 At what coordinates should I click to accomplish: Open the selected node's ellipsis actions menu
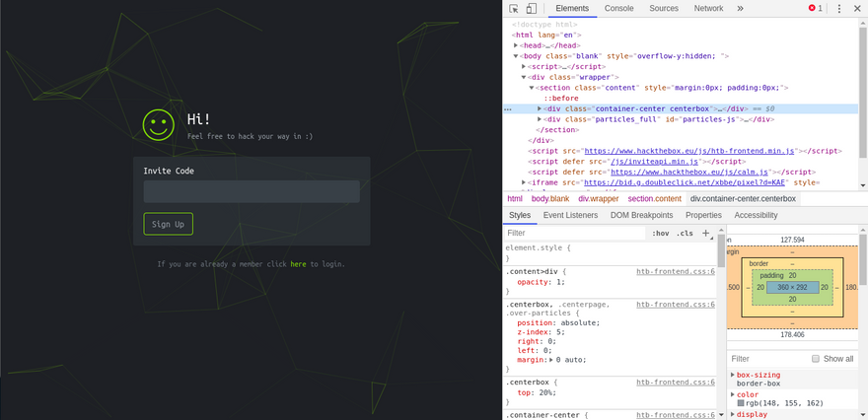pyautogui.click(x=508, y=109)
